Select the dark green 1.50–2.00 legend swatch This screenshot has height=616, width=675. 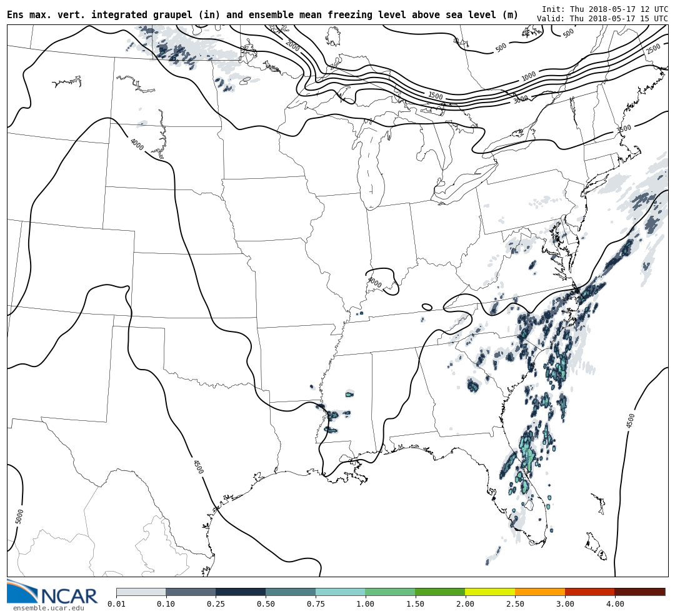click(441, 592)
